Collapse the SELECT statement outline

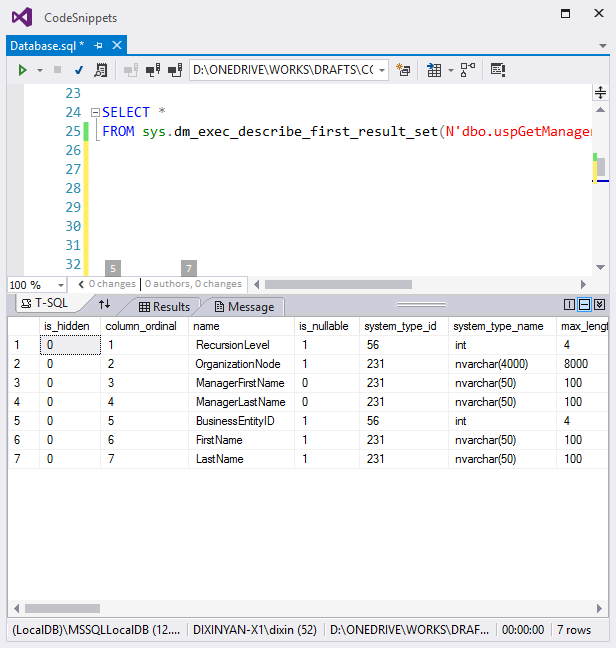pos(95,112)
